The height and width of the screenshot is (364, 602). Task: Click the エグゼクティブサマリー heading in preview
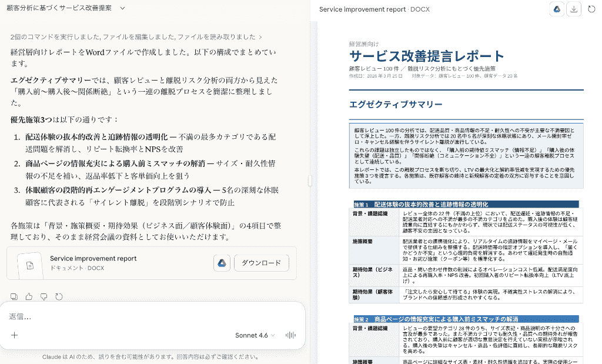click(396, 105)
